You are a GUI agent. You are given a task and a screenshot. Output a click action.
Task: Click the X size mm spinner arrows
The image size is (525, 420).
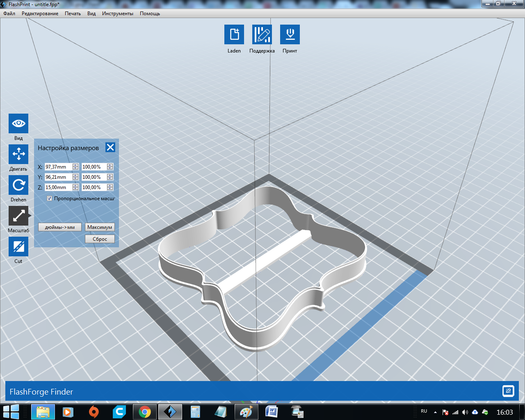(x=75, y=167)
